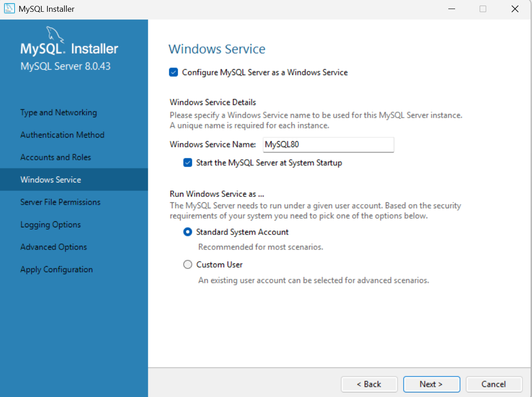Image resolution: width=532 pixels, height=397 pixels.
Task: Toggle Start the MySQL Server at System Startup
Action: pyautogui.click(x=187, y=162)
